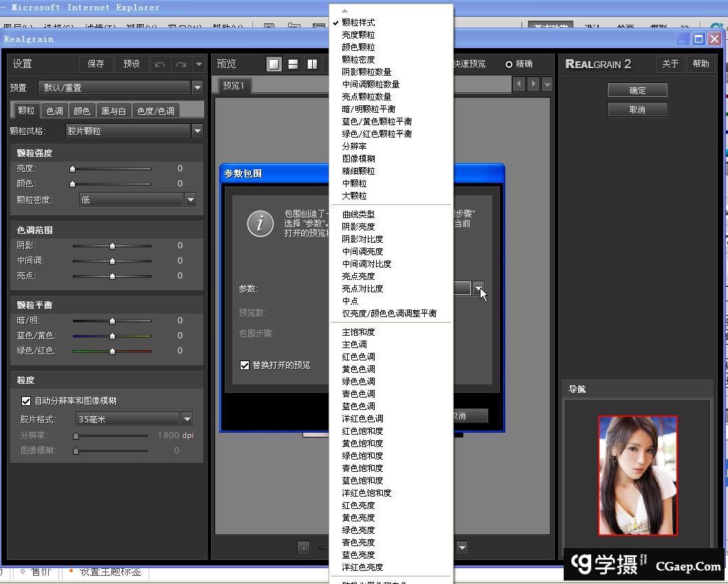Switch to the 黑与白 tab

[x=113, y=110]
